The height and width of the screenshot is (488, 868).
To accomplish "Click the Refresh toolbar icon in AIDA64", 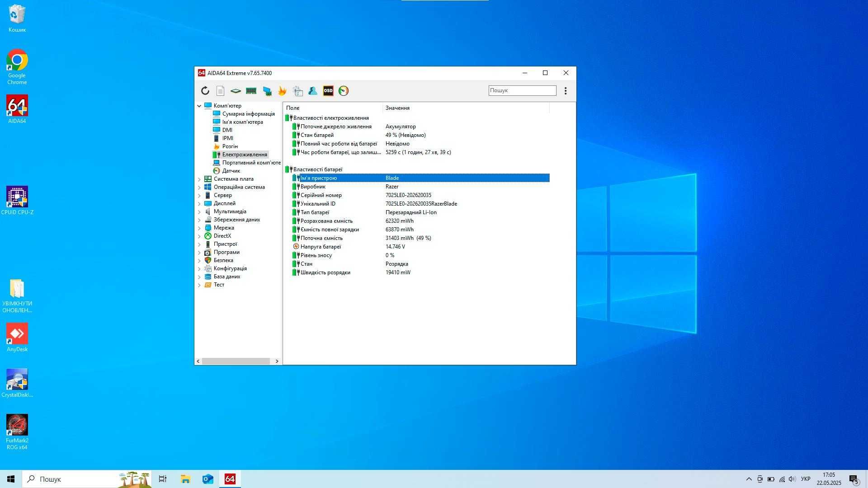I will click(x=205, y=91).
